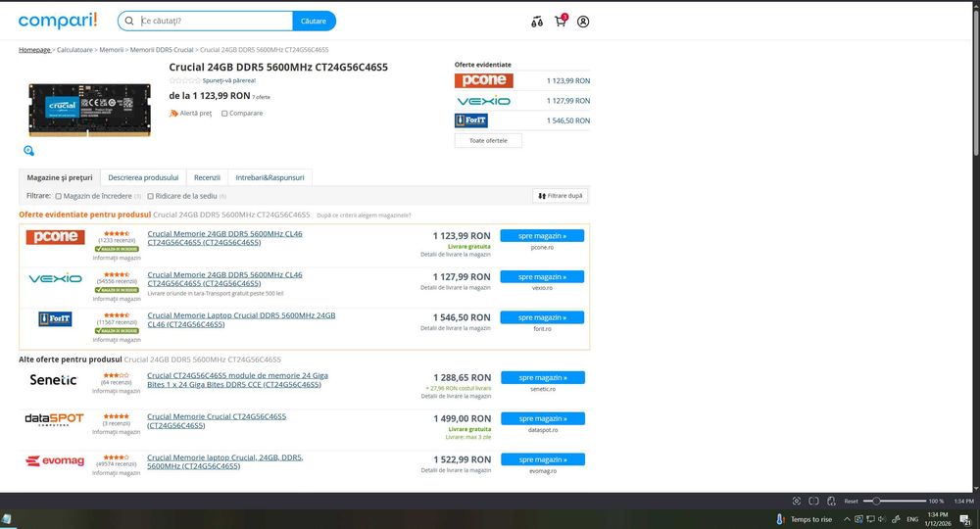Open the notifications center icon
Viewport: 980px width, 529px height.
coord(965,519)
